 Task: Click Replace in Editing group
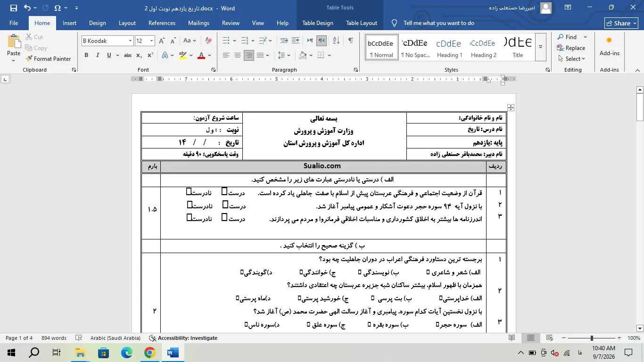[571, 48]
